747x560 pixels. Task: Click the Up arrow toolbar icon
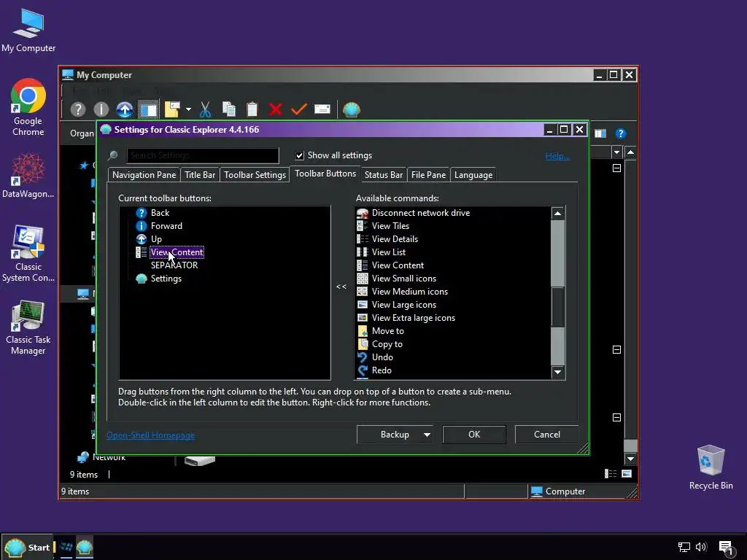124,109
